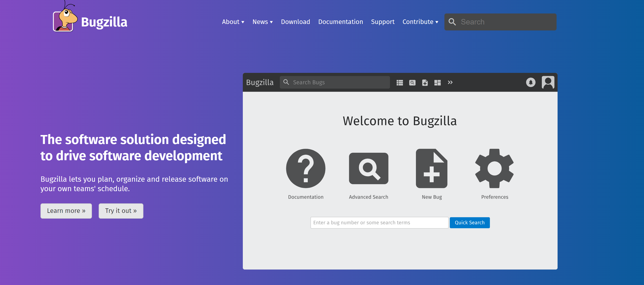Click the Documentation label under question icon

pos(306,197)
